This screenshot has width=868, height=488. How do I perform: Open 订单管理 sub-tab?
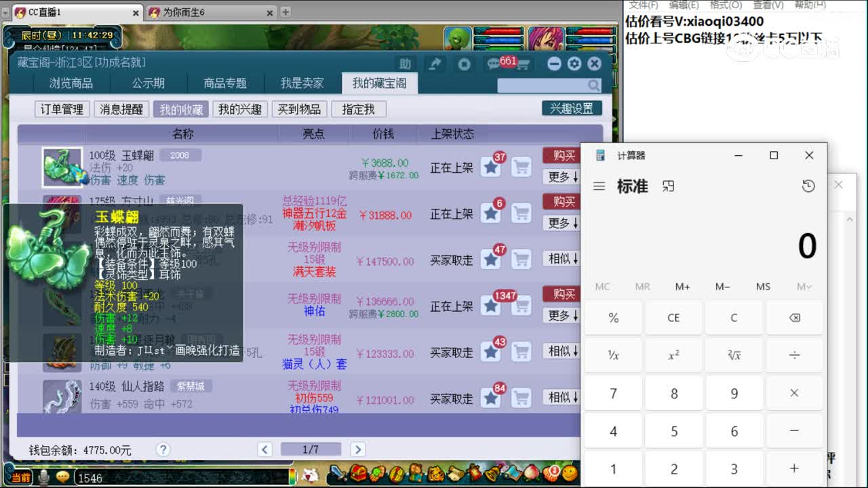62,109
